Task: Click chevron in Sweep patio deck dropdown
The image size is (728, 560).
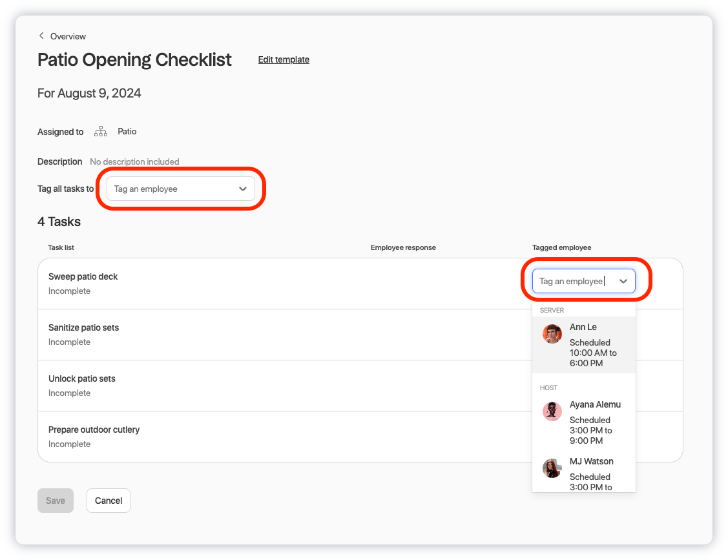Action: pos(623,281)
